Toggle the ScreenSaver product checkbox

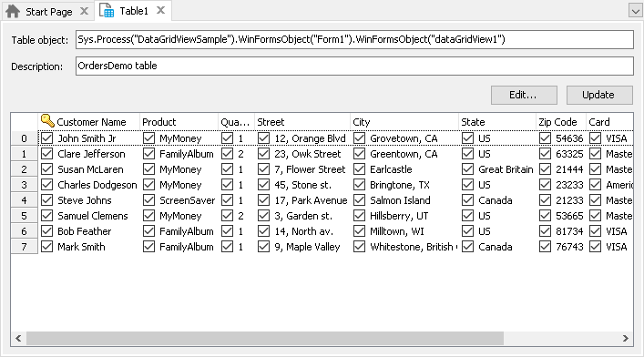148,200
